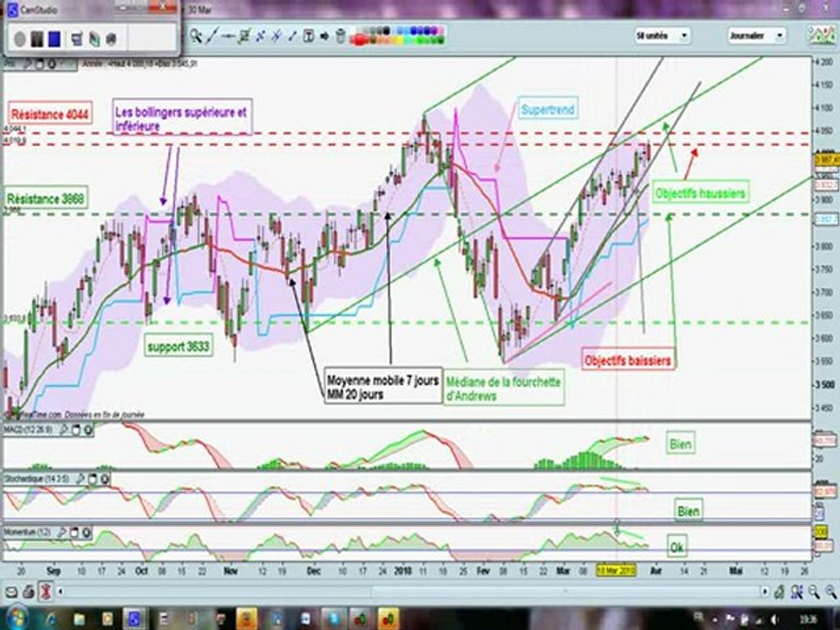Select the text annotation tool

[x=309, y=36]
